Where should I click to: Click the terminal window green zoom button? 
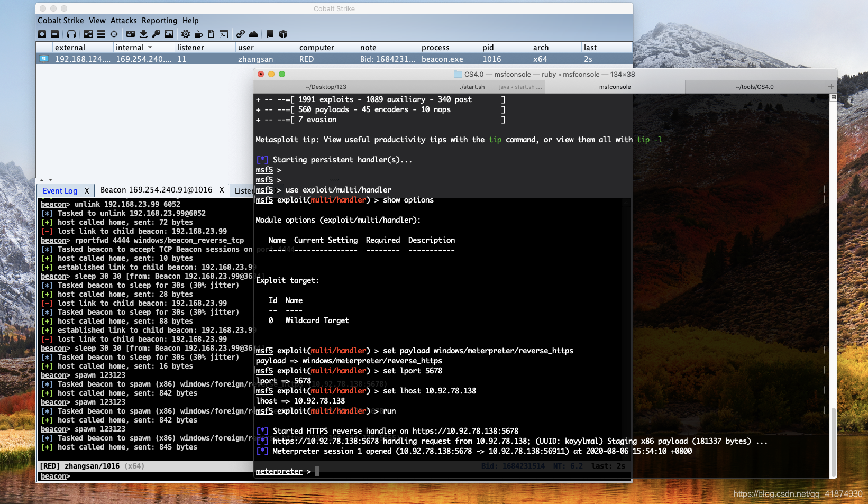[282, 74]
